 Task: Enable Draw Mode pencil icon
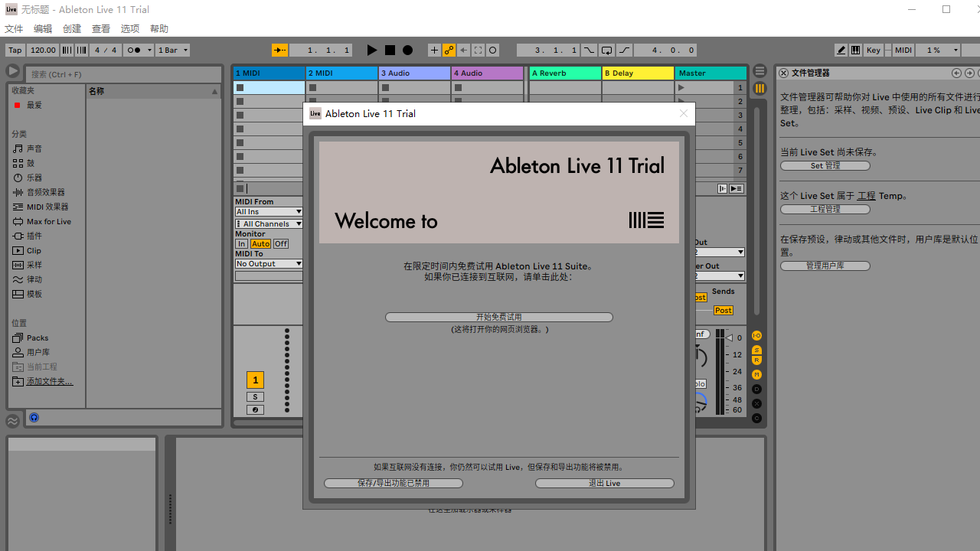click(841, 50)
